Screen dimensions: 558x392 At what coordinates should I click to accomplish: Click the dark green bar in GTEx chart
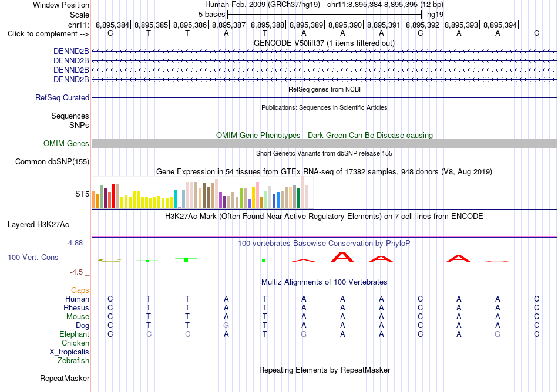click(x=298, y=198)
